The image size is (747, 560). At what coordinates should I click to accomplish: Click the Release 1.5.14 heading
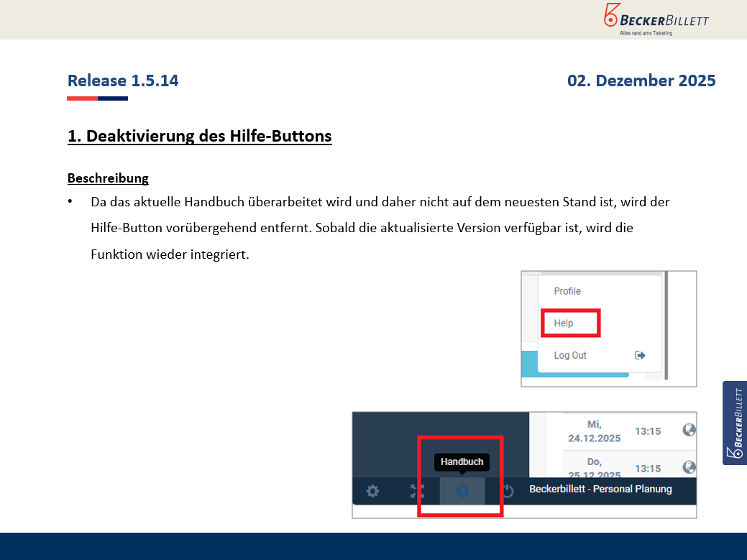pos(123,81)
